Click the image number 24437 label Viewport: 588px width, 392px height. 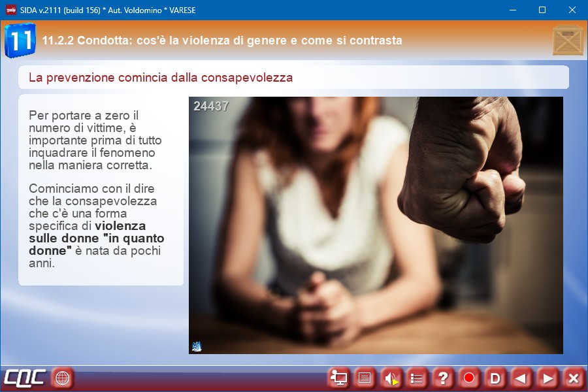(x=211, y=106)
